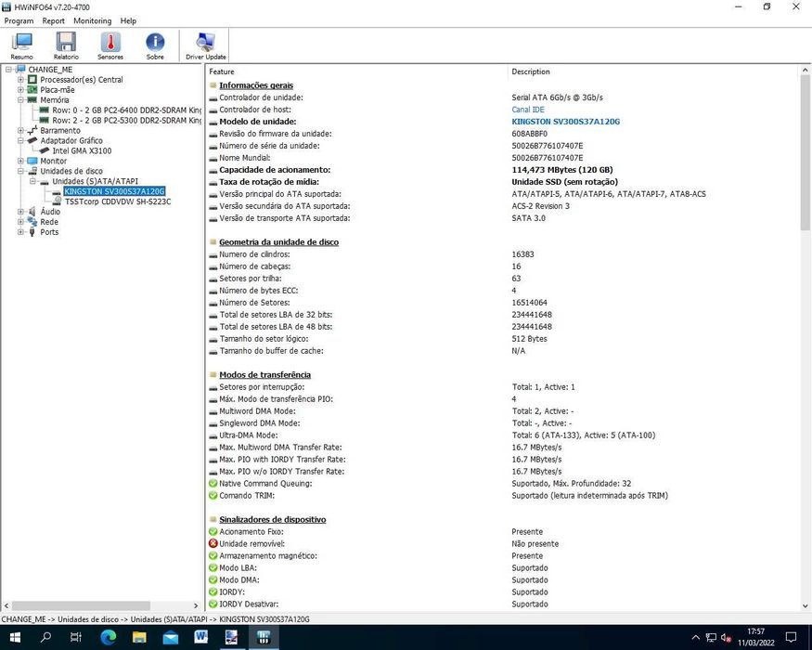
Task: Open the Monitoring menu
Action: [x=92, y=20]
